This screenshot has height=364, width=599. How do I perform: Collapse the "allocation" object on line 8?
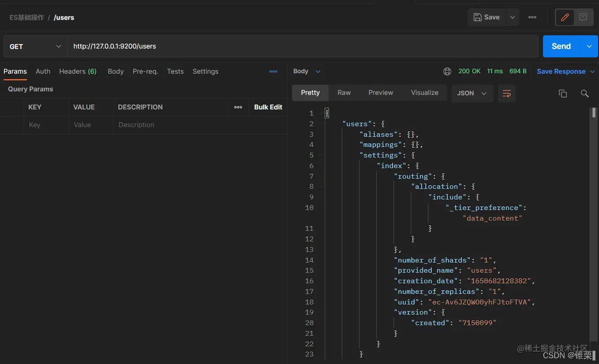321,187
